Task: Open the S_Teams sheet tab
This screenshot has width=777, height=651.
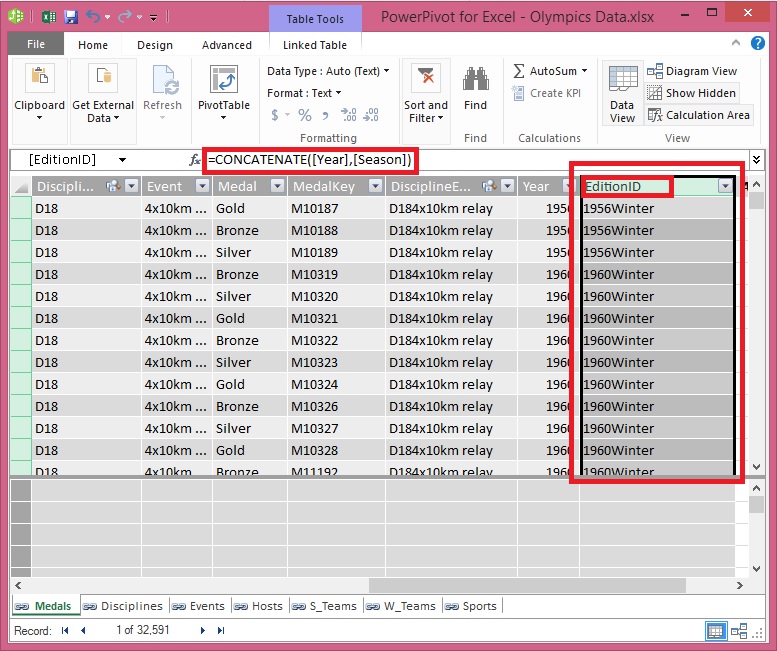Action: click(325, 606)
